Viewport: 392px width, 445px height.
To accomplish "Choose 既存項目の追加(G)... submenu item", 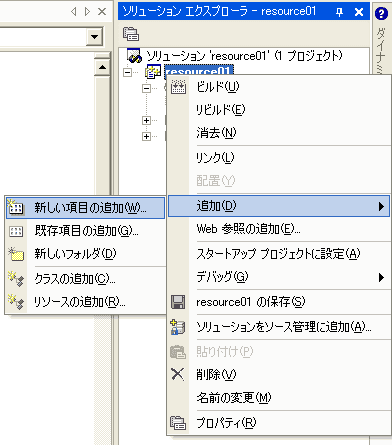I will [85, 231].
